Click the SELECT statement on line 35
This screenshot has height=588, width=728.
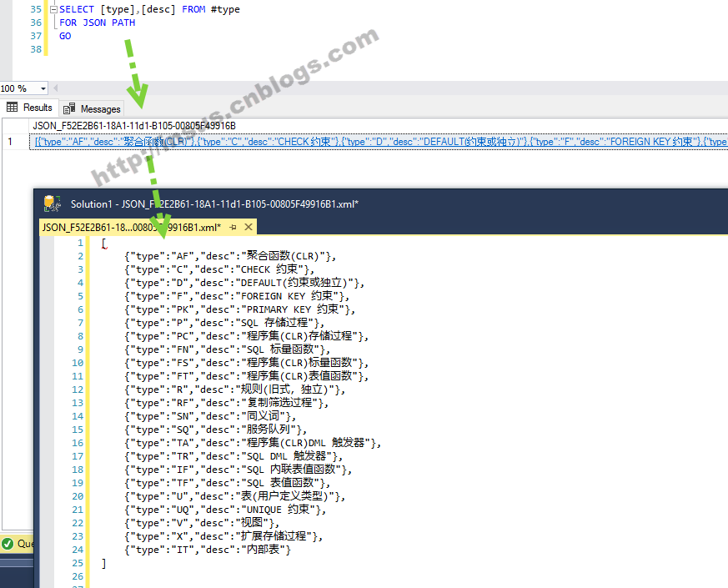149,9
